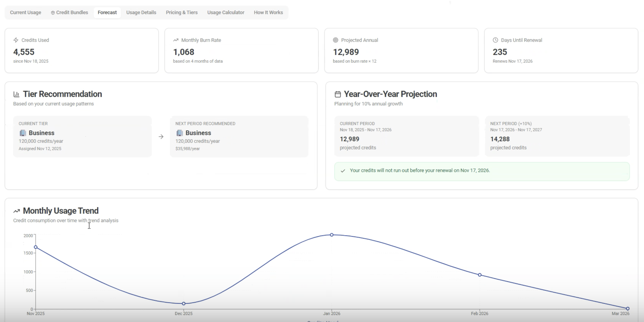Viewport: 644px width, 322px height.
Task: Click the lightning bolt icon beside Credits Used
Action: pos(16,40)
